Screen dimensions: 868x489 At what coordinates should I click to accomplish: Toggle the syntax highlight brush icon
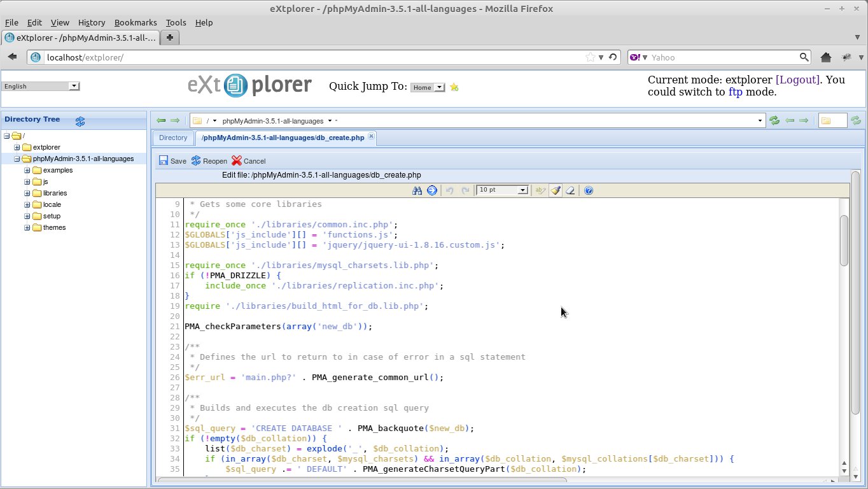click(x=556, y=190)
